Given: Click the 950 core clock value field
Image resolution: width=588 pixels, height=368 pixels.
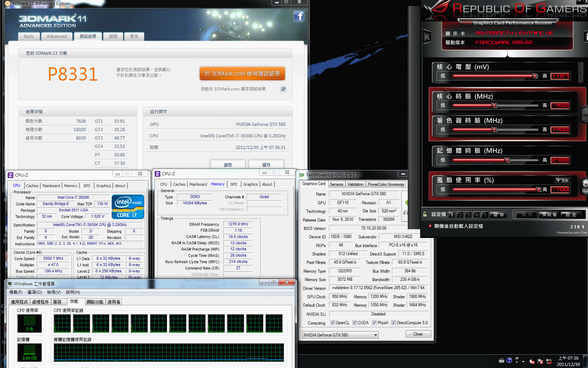Looking at the screenshot, I should click(560, 105).
